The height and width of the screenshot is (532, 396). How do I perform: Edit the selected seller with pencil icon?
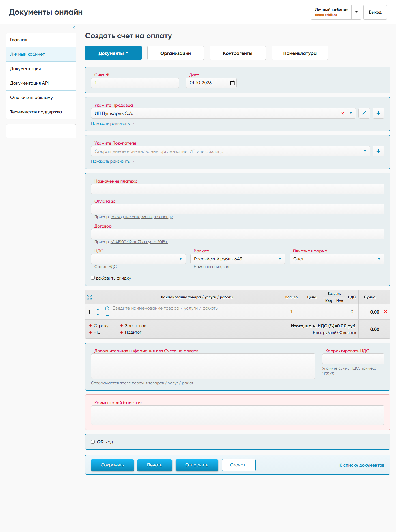point(364,113)
